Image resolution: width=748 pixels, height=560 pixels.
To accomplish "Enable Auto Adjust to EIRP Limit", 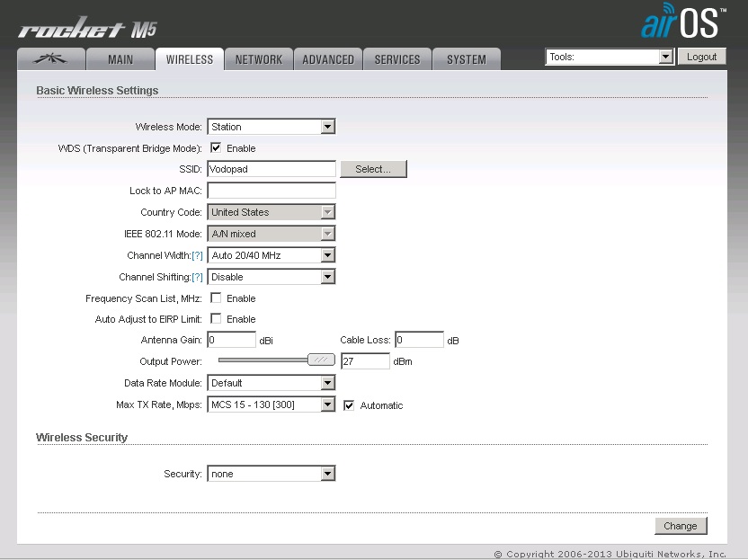I will 216,319.
